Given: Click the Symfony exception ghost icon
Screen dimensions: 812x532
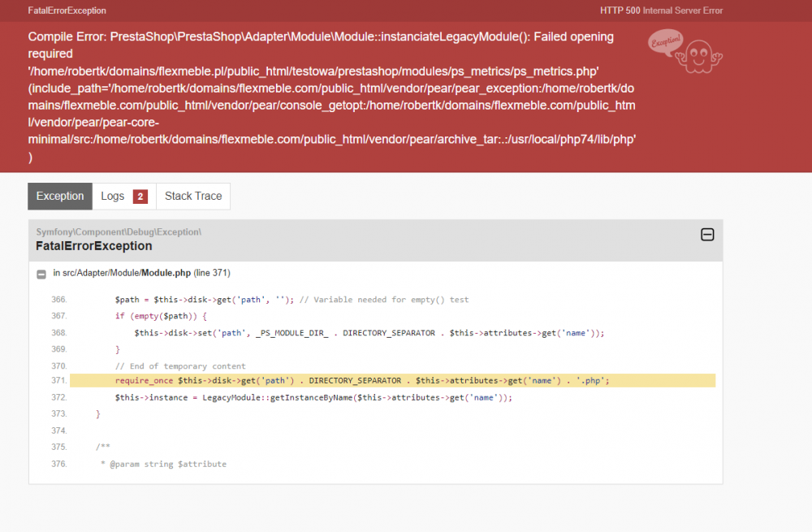Looking at the screenshot, I should (x=698, y=57).
